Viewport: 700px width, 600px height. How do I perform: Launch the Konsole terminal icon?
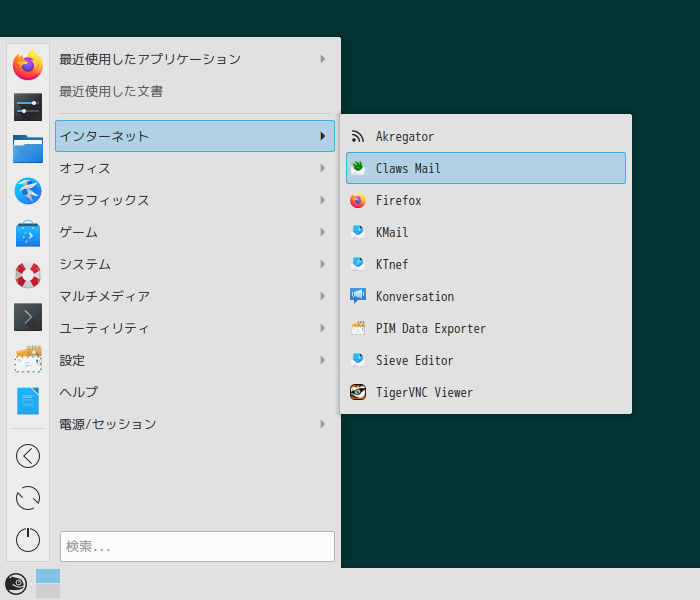pos(28,317)
